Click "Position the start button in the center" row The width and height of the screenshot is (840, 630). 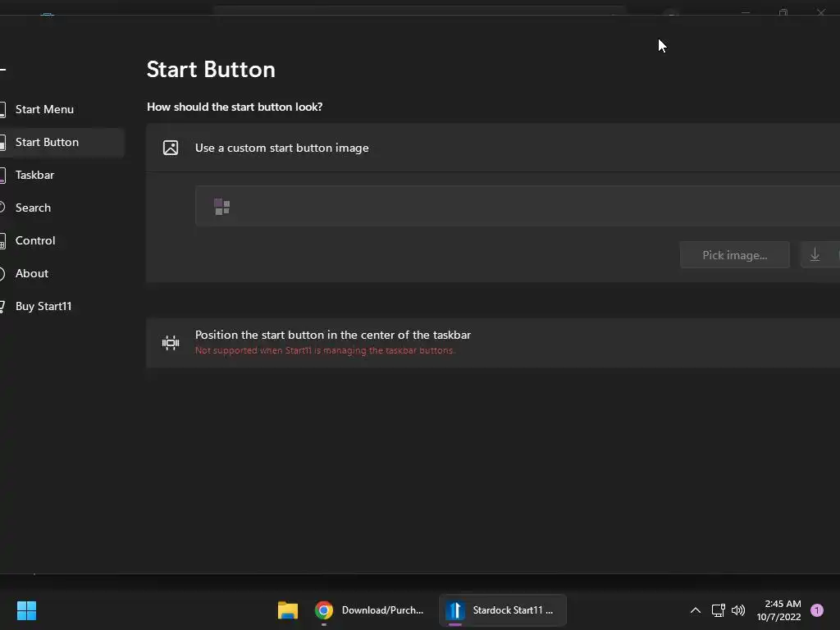click(x=493, y=343)
